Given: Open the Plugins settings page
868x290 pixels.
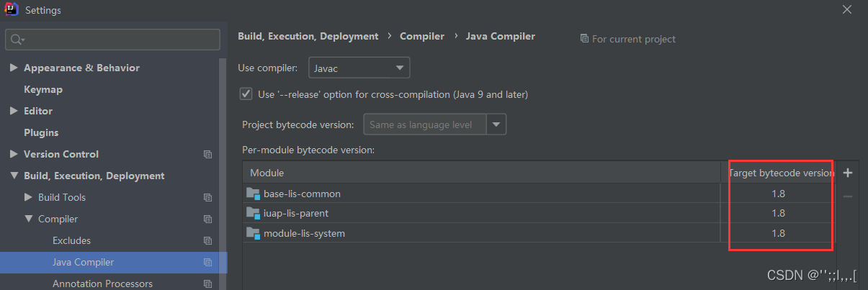Looking at the screenshot, I should click(x=41, y=133).
